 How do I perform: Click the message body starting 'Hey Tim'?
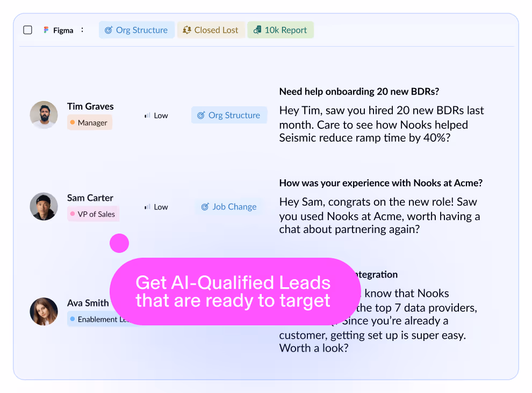point(382,124)
